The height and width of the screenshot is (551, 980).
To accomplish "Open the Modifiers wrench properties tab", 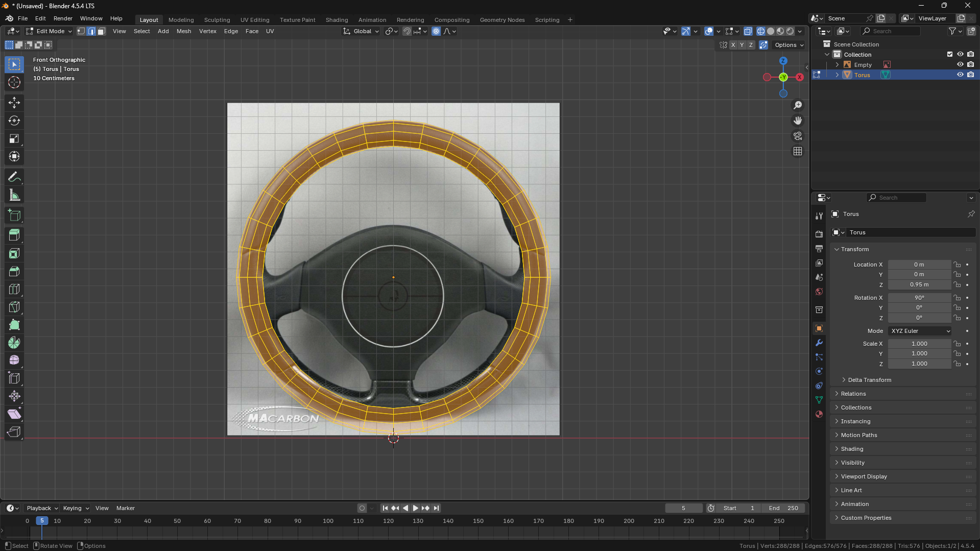I will (819, 343).
